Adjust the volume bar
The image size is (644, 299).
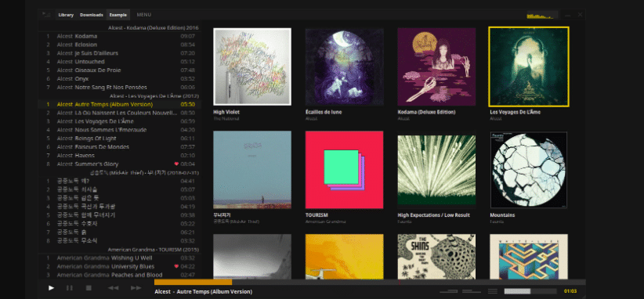coord(530,291)
